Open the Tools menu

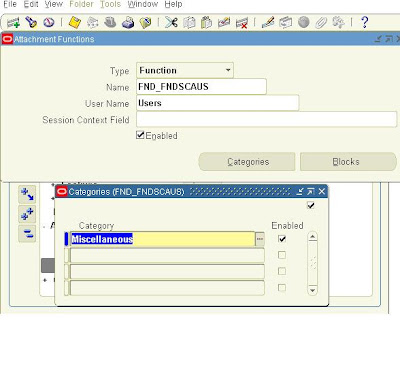click(x=110, y=4)
